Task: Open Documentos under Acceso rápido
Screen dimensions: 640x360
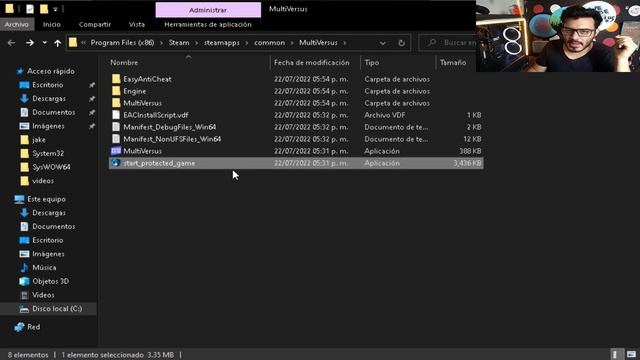Action: (53, 112)
